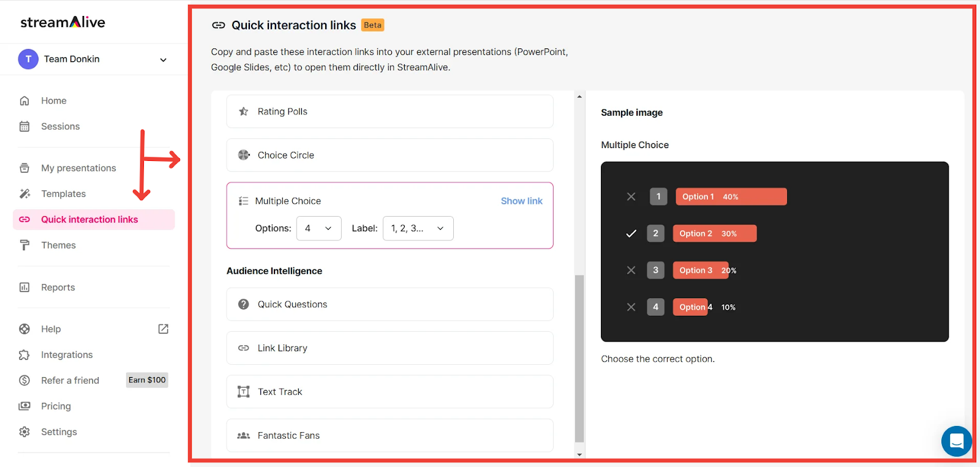Click the list scrollbar down arrow
Screen dimensions: 980x467
579,455
